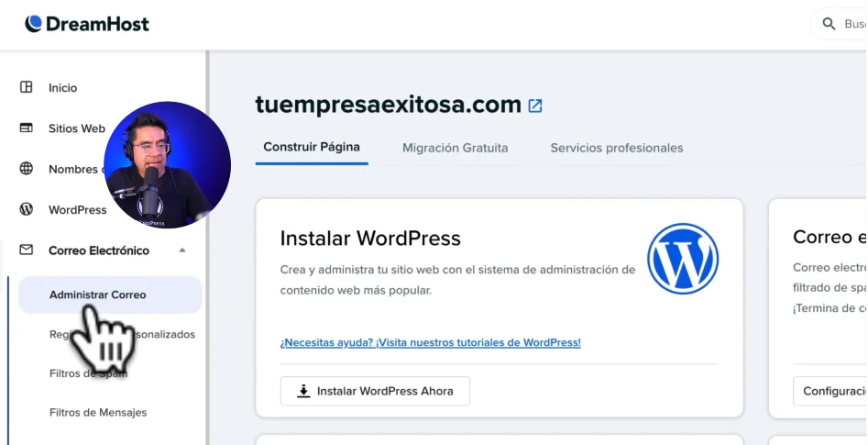
Task: Click the WordPress sidebar icon
Action: [26, 209]
